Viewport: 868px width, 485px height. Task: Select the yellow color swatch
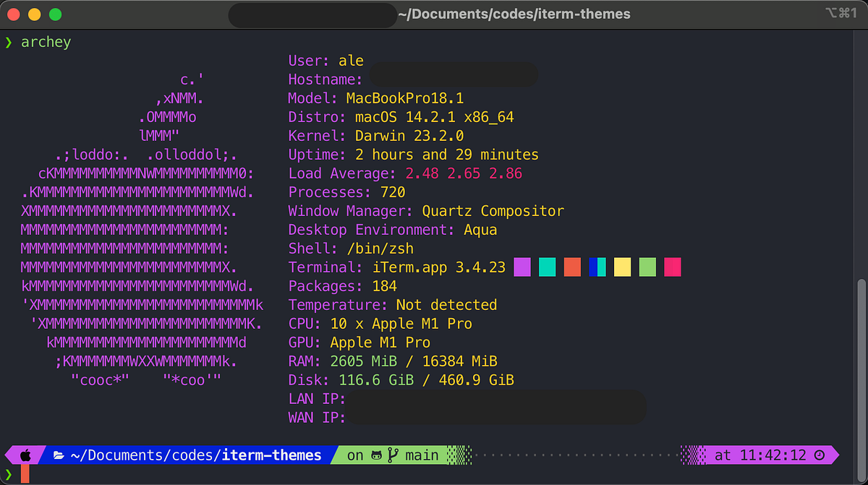pos(621,267)
